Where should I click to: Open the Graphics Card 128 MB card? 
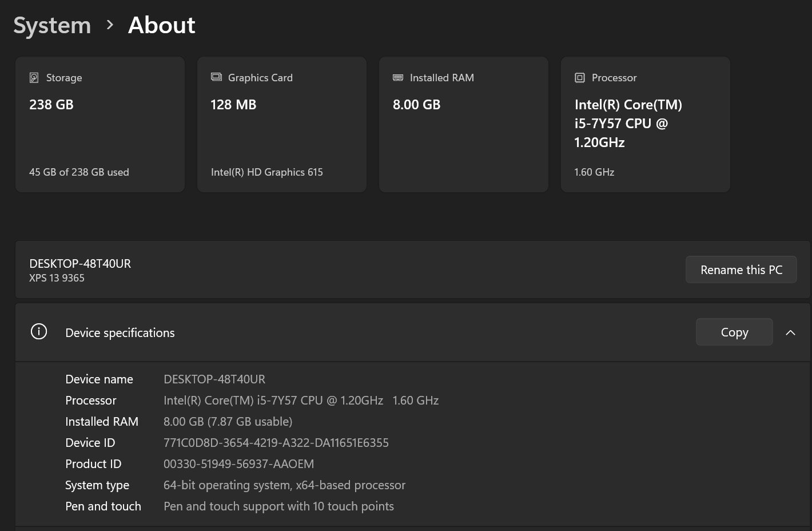(282, 124)
